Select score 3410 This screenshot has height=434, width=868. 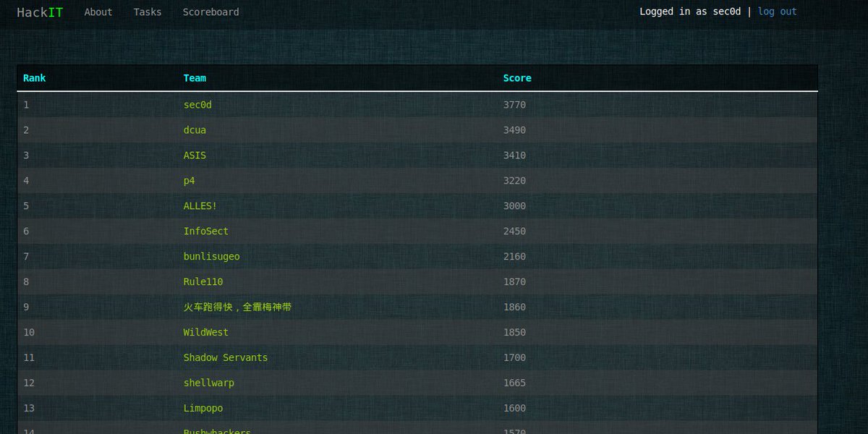pyautogui.click(x=514, y=156)
